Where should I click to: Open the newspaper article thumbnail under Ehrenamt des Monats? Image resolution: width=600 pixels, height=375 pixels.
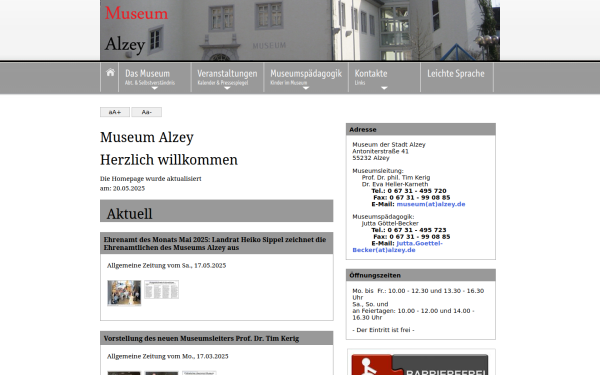pos(161,290)
